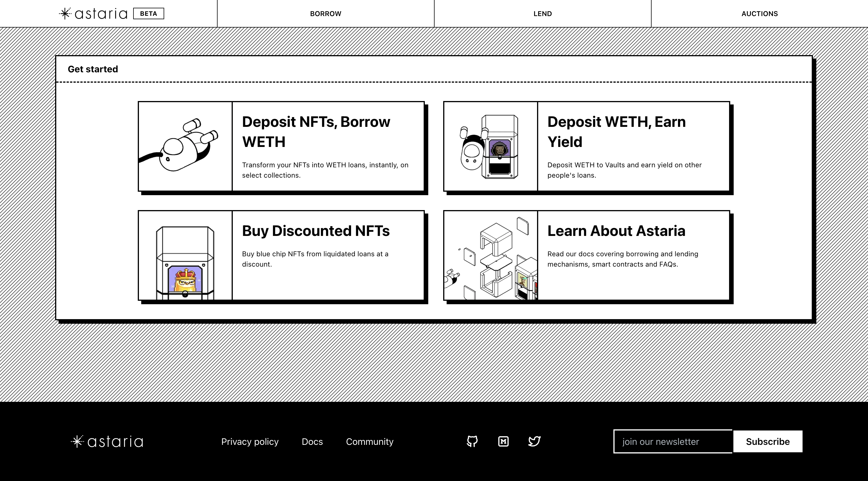Viewport: 868px width, 481px height.
Task: Click the astaria logo in header
Action: (93, 13)
